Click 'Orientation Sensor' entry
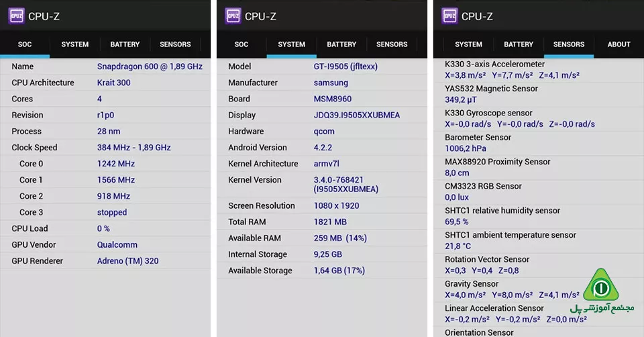 click(479, 332)
